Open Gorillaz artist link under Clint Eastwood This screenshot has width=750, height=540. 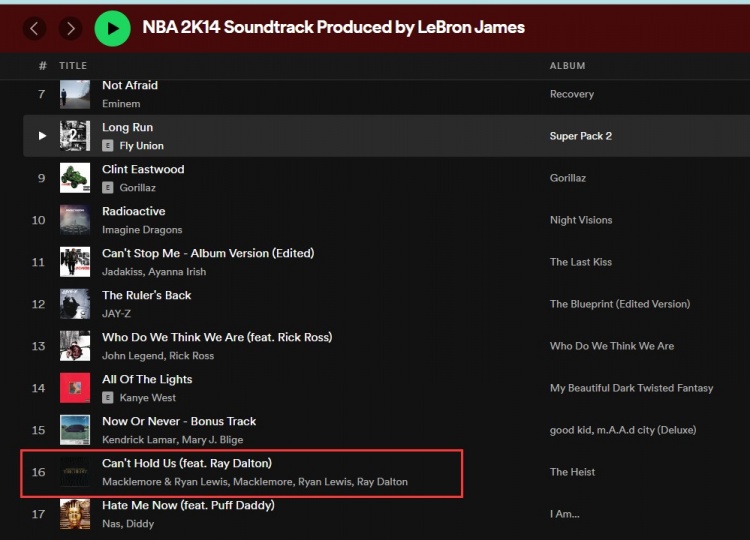click(138, 188)
